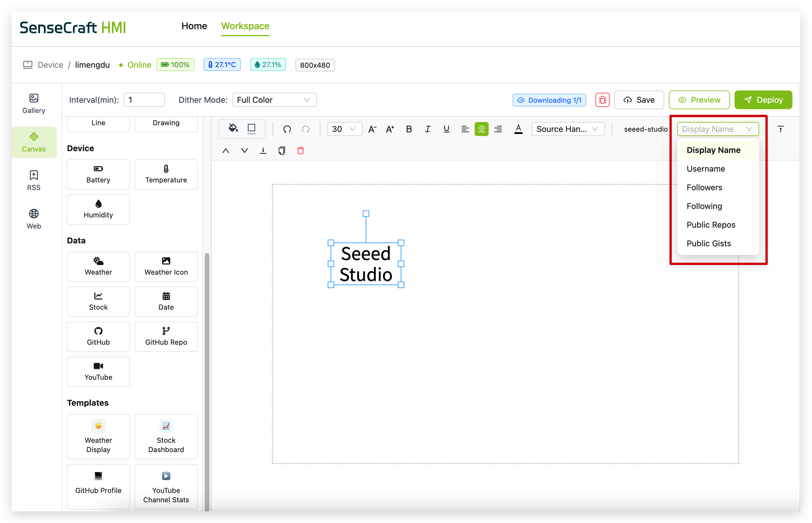Click the undo arrow icon
Viewport: 812px width, 523px height.
287,129
